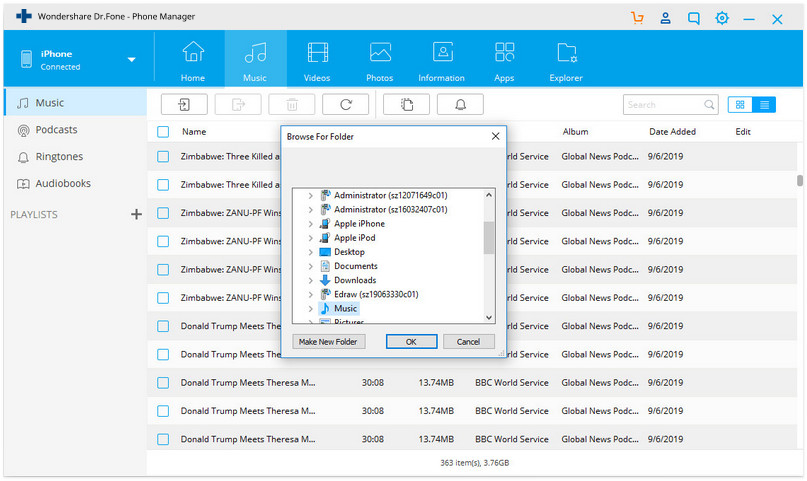The image size is (807, 481).
Task: Check the first Zimbabwe: Three Killed row
Action: click(163, 156)
